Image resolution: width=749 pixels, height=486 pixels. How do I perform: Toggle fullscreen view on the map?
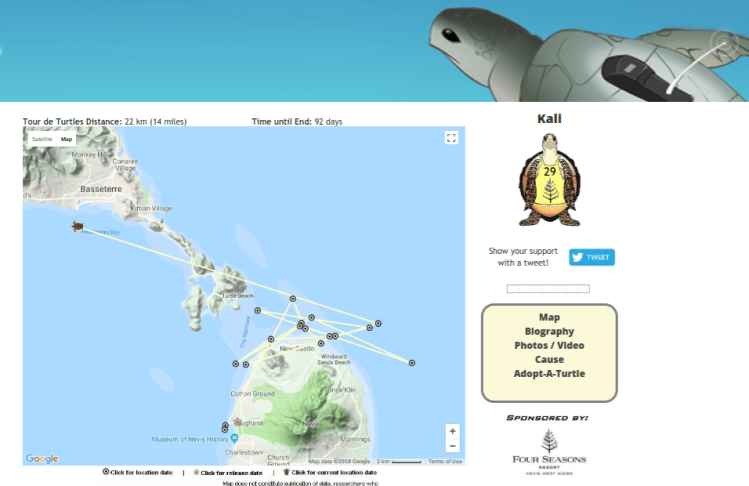[x=451, y=138]
